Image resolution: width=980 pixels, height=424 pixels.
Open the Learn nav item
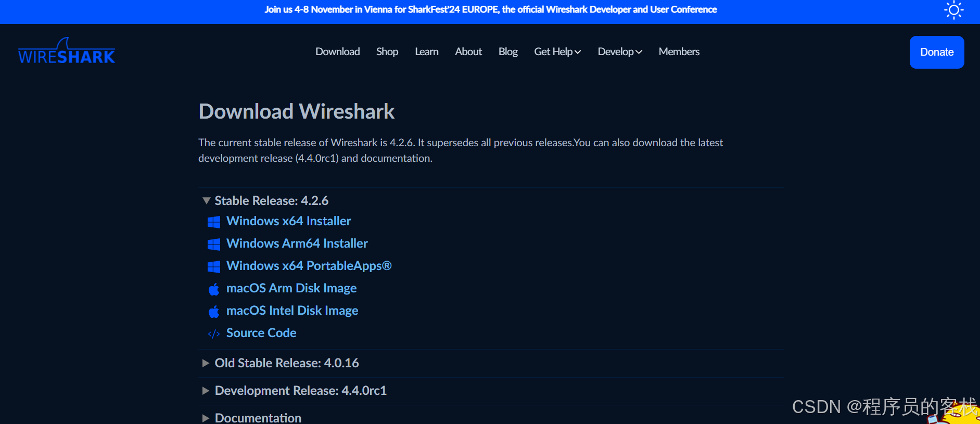427,52
